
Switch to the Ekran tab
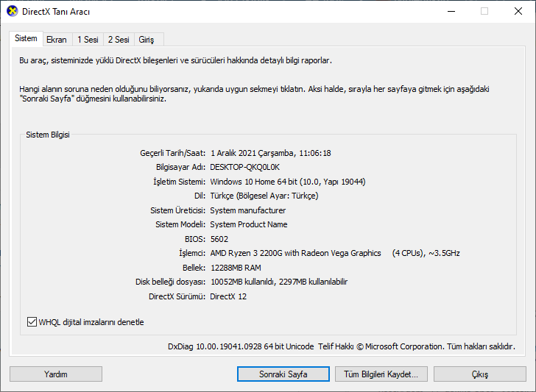coord(57,40)
